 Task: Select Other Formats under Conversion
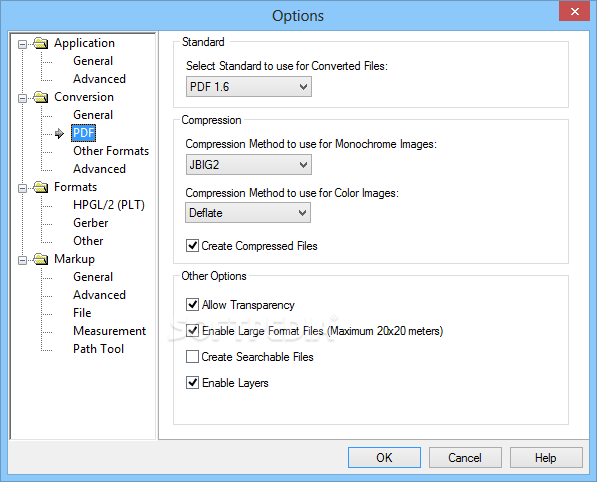[x=111, y=151]
